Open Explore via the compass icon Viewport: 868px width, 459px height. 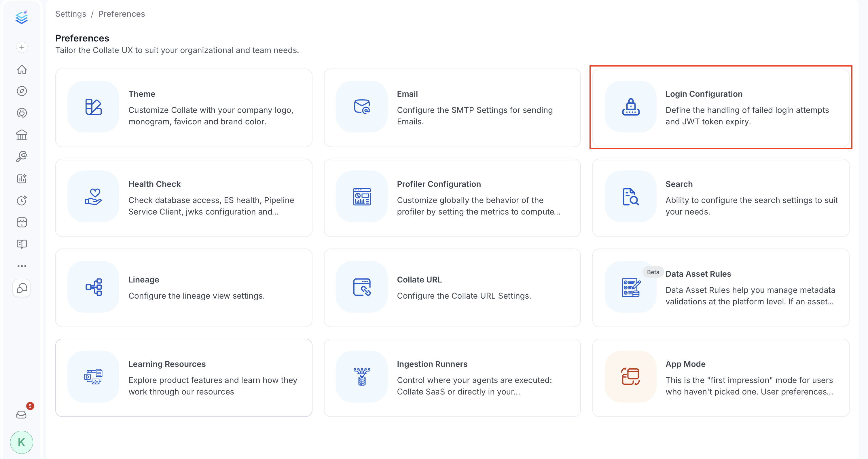tap(22, 91)
